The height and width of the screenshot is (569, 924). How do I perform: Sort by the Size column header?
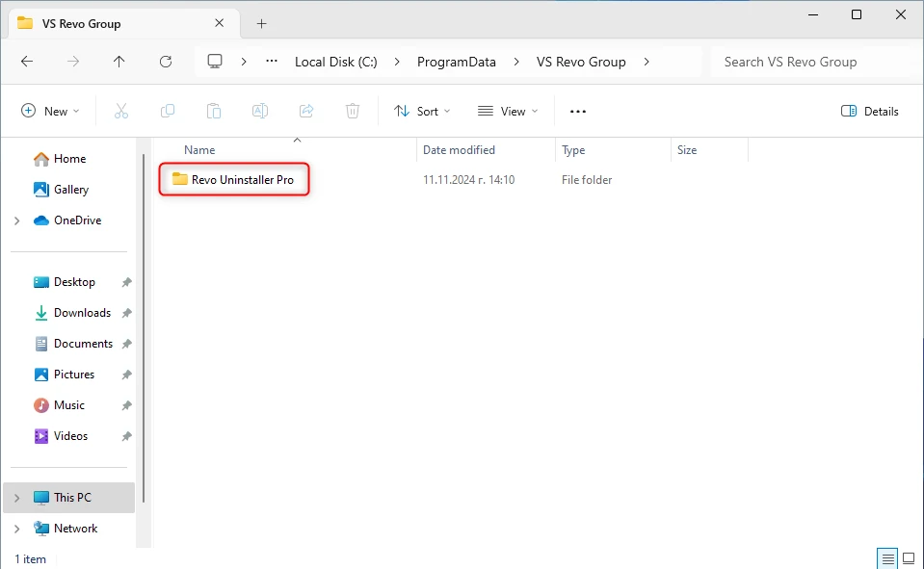tap(709, 149)
